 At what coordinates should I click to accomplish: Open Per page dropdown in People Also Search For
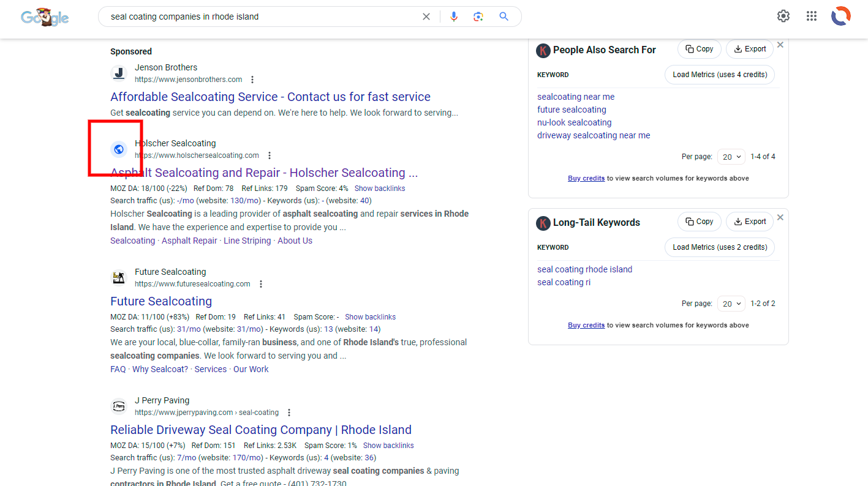pos(731,157)
